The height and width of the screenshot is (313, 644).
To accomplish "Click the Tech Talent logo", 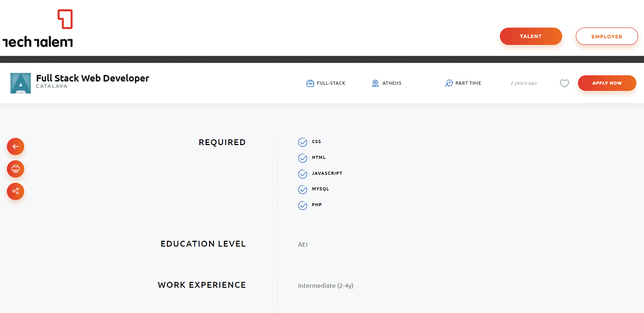I will point(38,28).
